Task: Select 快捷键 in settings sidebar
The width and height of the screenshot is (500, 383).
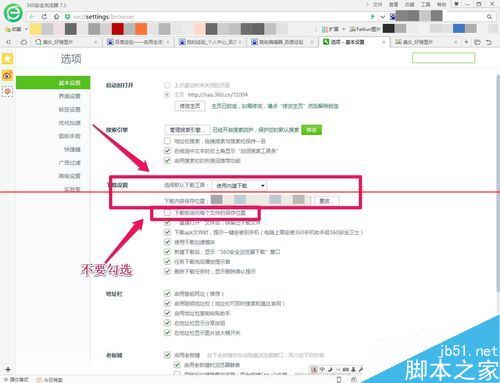Action: pyautogui.click(x=72, y=149)
